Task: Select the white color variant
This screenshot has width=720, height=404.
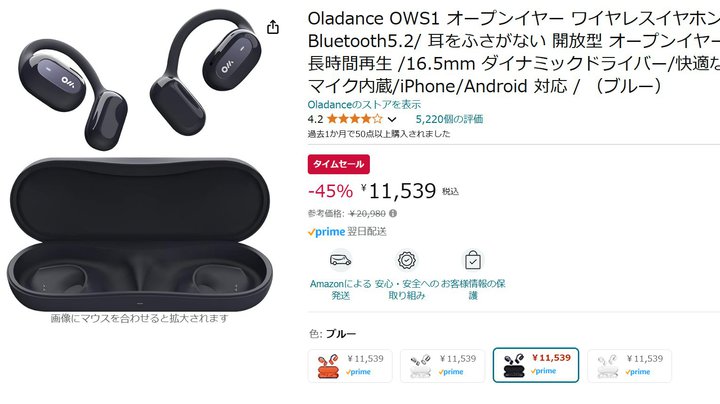Action: tap(630, 366)
